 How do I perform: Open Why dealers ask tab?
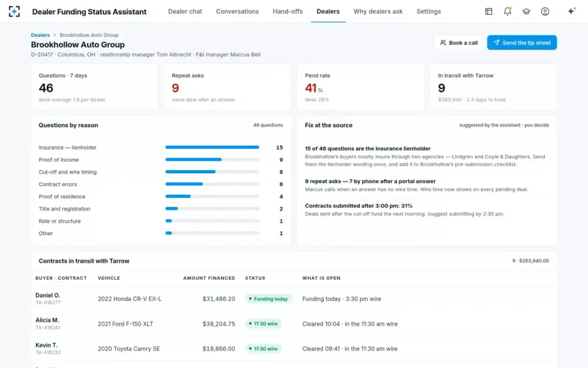[378, 11]
